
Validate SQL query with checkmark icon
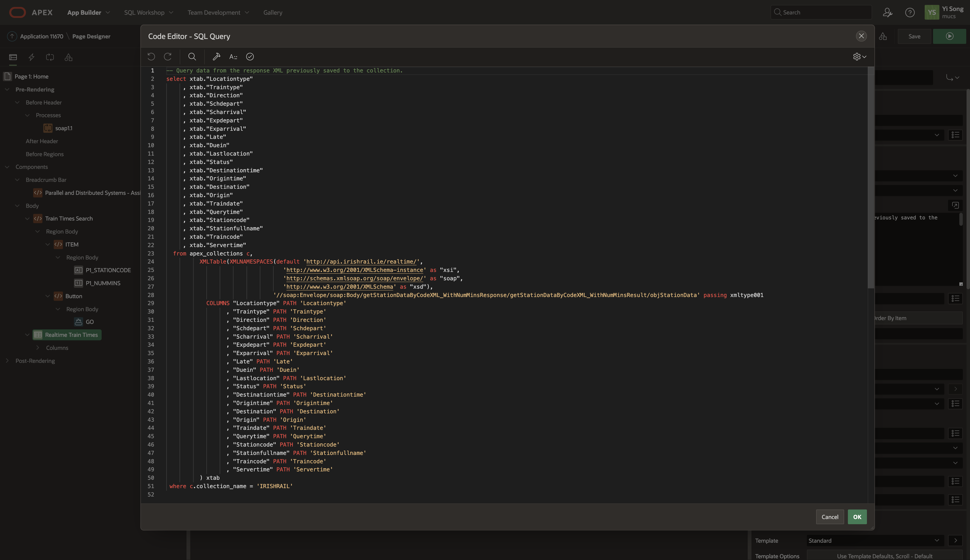point(250,57)
